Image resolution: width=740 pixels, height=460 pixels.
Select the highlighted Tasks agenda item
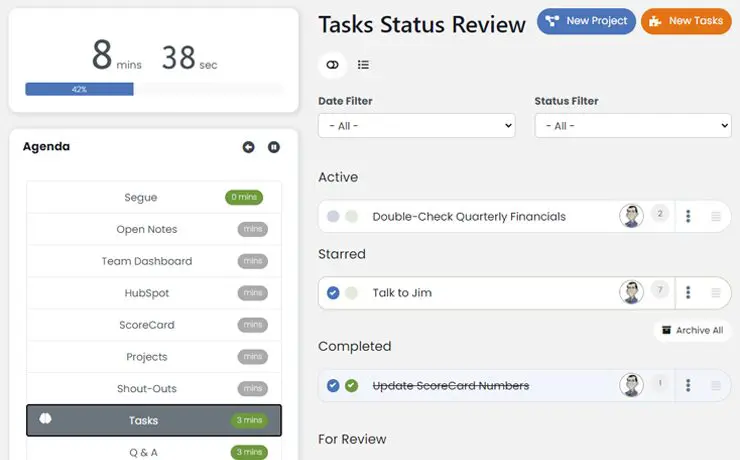pyautogui.click(x=154, y=420)
